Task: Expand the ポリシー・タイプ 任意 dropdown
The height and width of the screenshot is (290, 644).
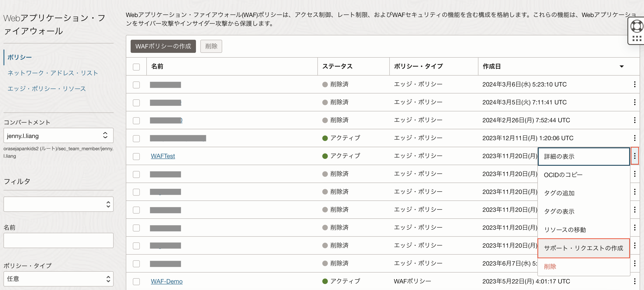Action: 59,279
